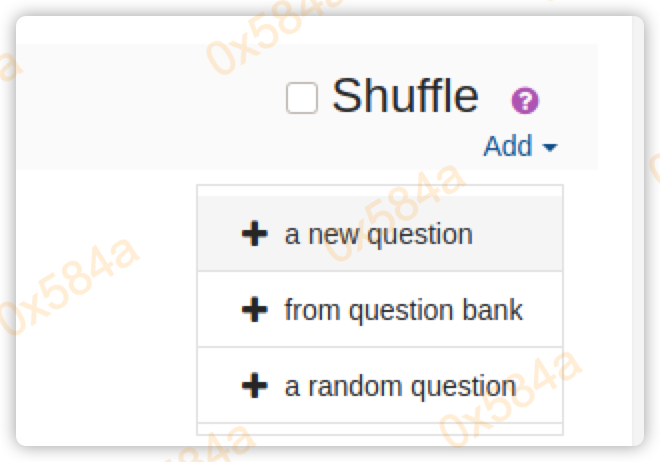Toggle shuffling via the Shuffle label text
The height and width of the screenshot is (462, 660).
[405, 96]
